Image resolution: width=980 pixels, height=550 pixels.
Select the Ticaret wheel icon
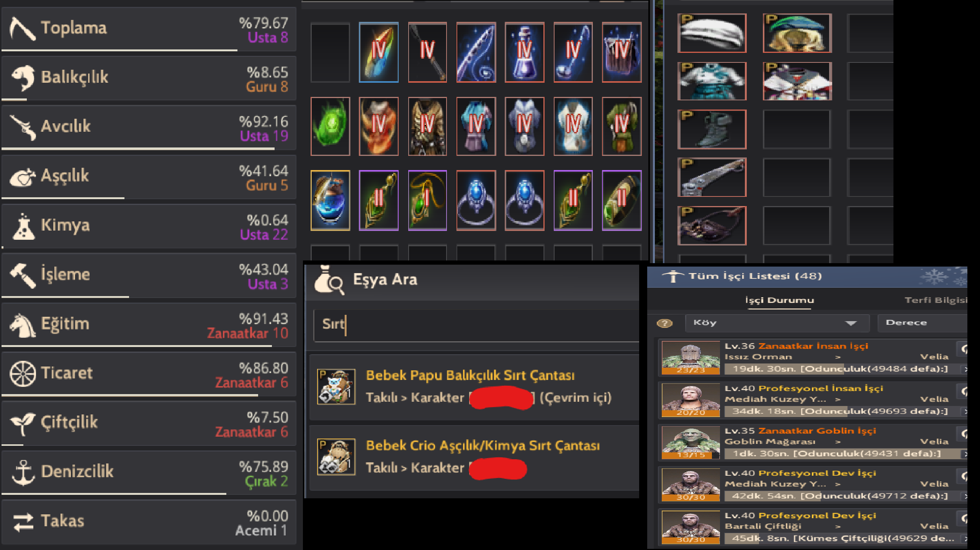[x=23, y=373]
